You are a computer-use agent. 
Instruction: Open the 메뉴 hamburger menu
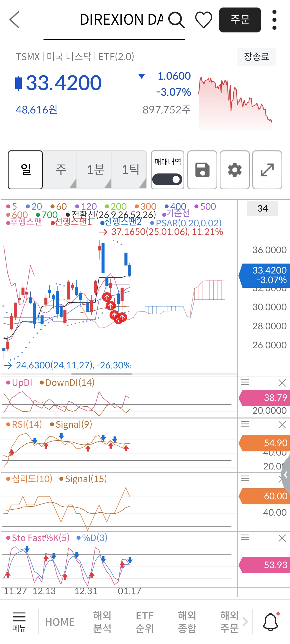[19, 621]
